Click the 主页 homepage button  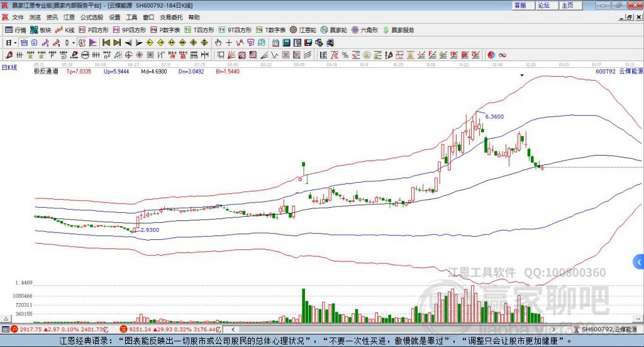(571, 5)
